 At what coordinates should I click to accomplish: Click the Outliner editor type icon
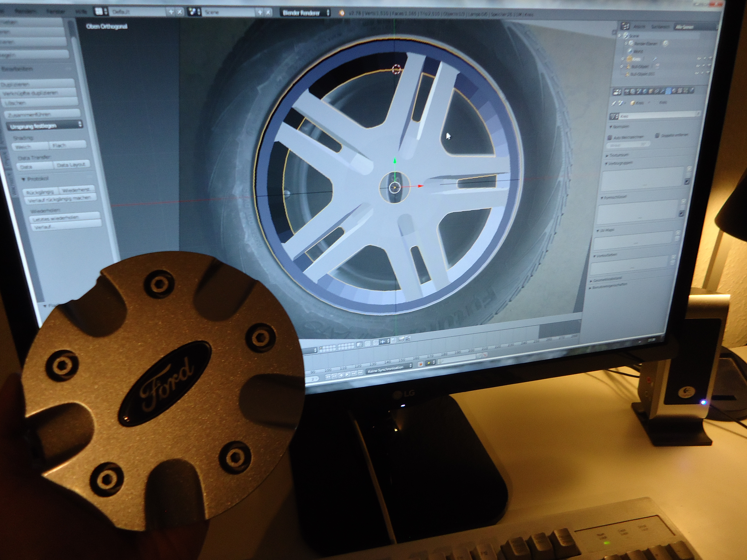click(625, 26)
